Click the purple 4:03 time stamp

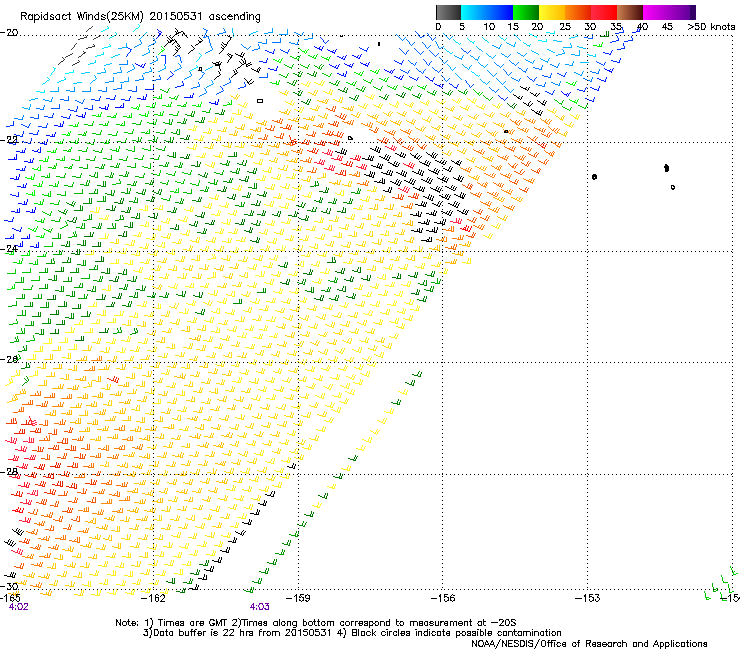[260, 607]
